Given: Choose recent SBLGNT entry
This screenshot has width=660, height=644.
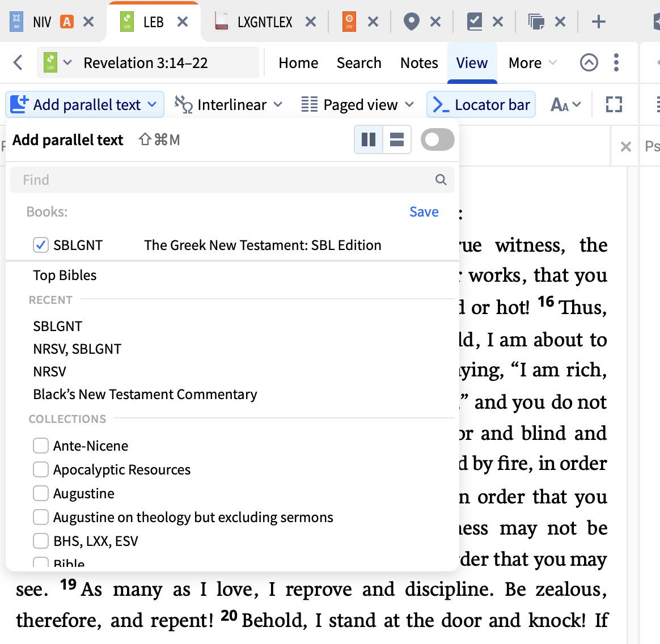Looking at the screenshot, I should coord(58,326).
